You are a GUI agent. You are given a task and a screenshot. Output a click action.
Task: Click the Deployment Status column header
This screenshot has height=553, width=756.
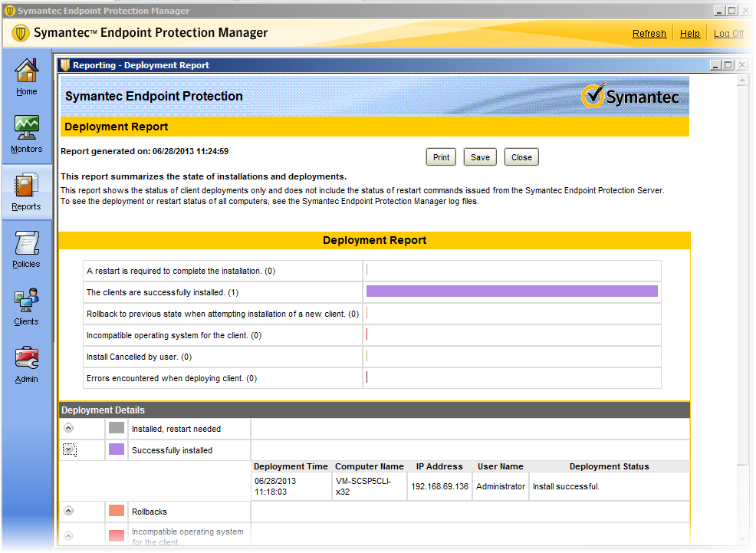click(609, 466)
